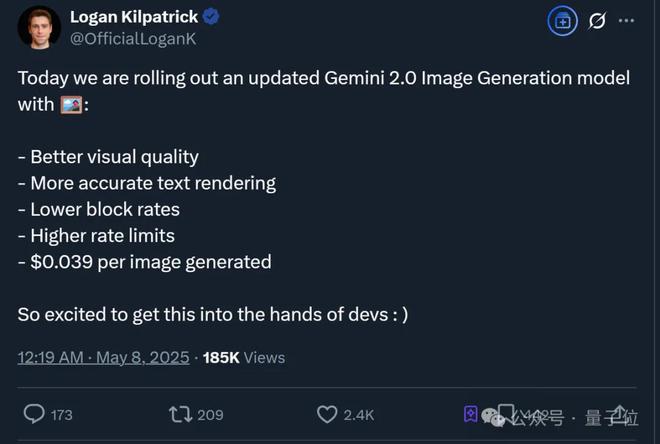Click the tweet line mentioning $0.039 per image
The width and height of the screenshot is (660, 444).
[144, 262]
